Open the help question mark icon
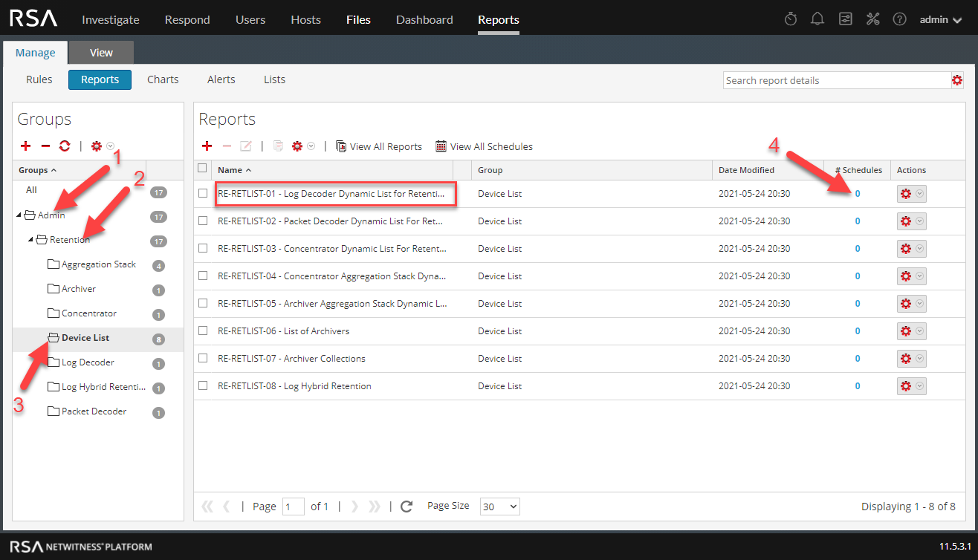This screenshot has height=560, width=978. (899, 19)
